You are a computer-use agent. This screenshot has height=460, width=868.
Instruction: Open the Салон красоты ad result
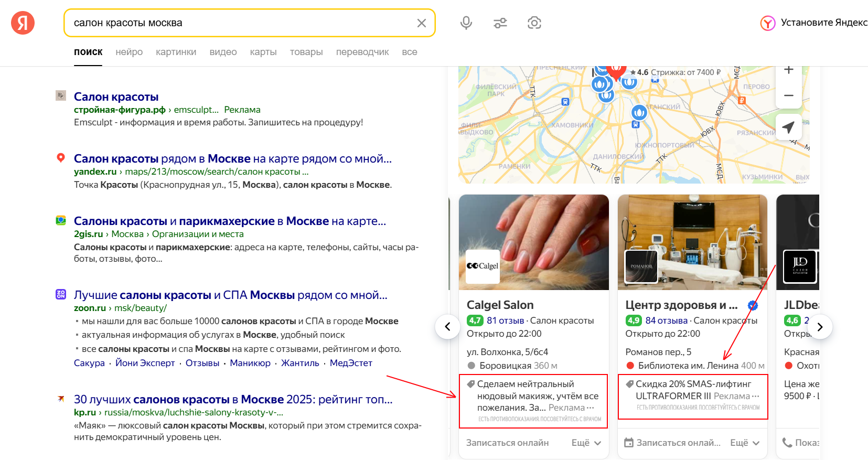tap(116, 97)
